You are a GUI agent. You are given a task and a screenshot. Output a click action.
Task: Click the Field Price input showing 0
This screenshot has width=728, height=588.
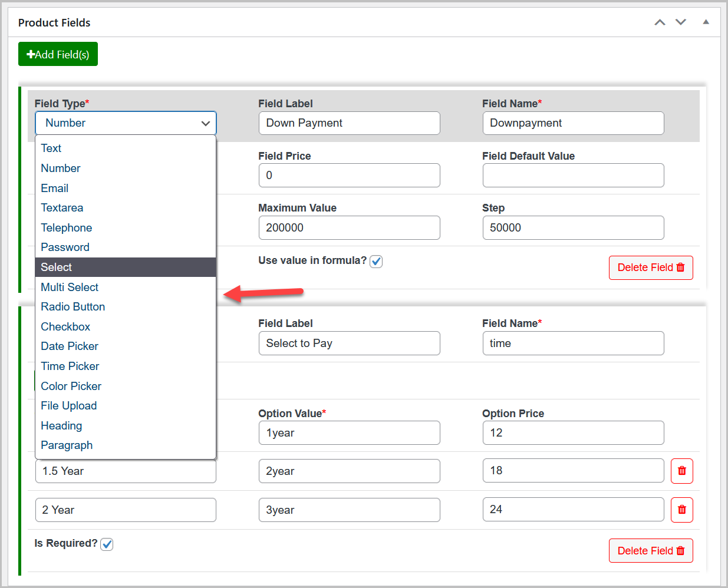point(349,175)
